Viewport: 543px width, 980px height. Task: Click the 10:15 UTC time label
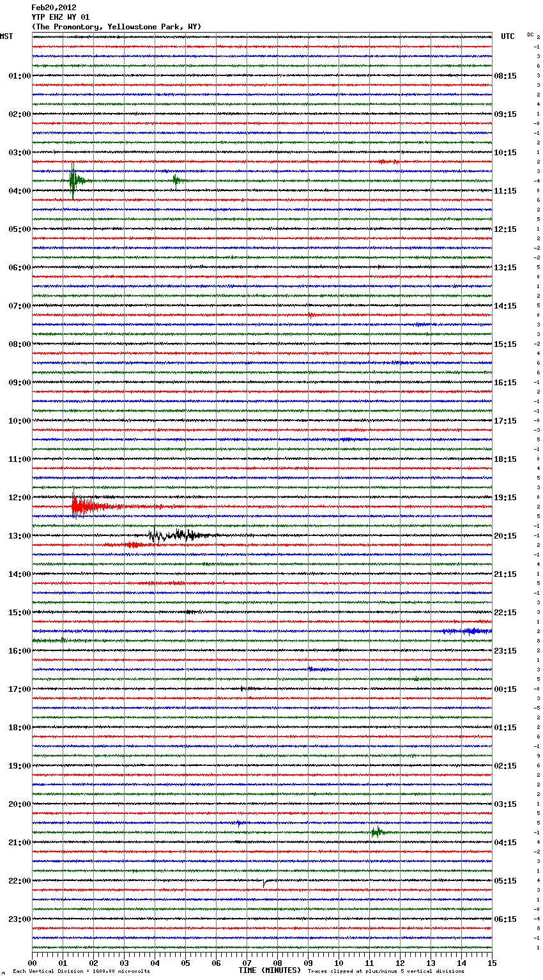[505, 153]
